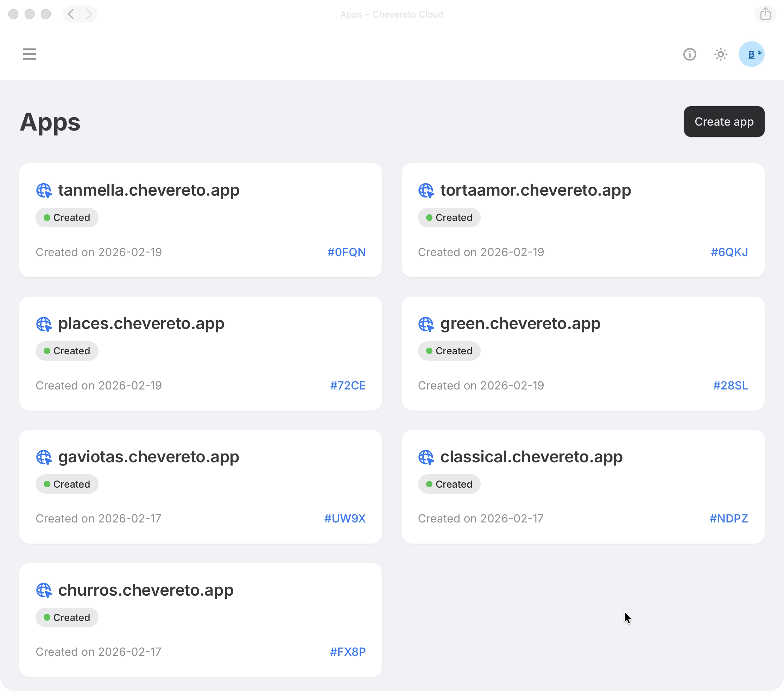Click globe icon next to churros.chevereto.app

44,590
